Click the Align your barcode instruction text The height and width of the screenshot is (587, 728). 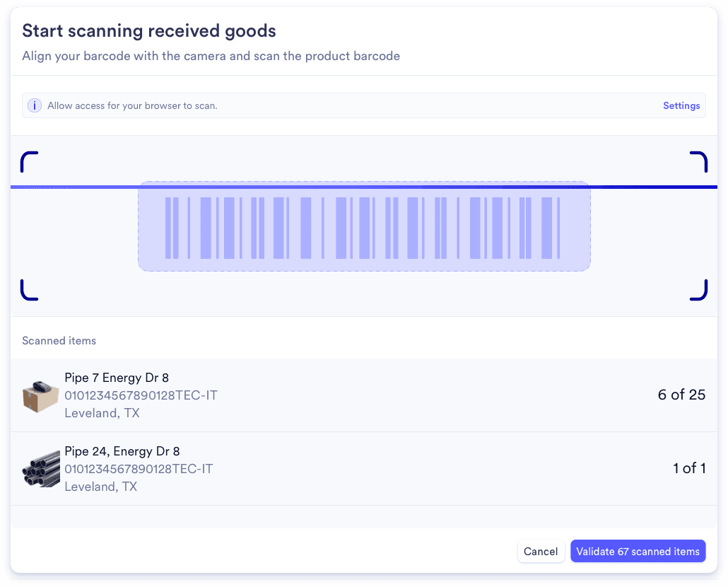[211, 56]
